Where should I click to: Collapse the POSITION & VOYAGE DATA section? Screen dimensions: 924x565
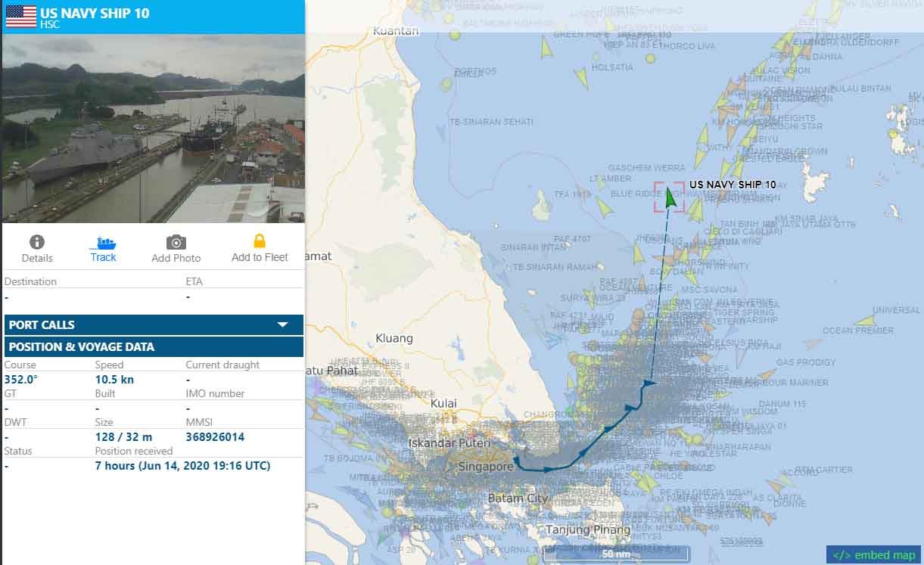(x=154, y=346)
